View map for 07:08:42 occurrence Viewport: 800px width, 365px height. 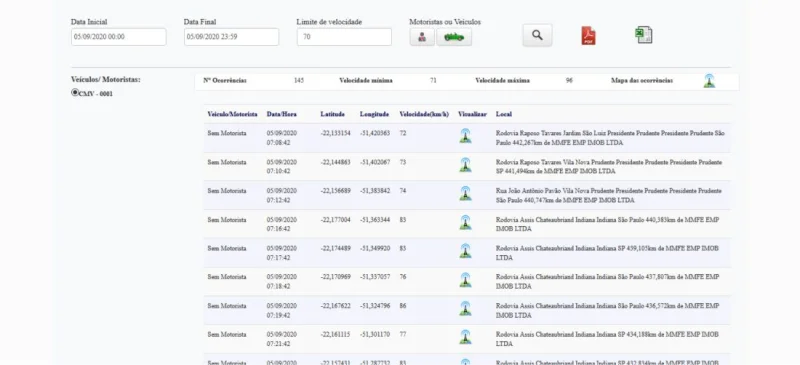tap(465, 136)
